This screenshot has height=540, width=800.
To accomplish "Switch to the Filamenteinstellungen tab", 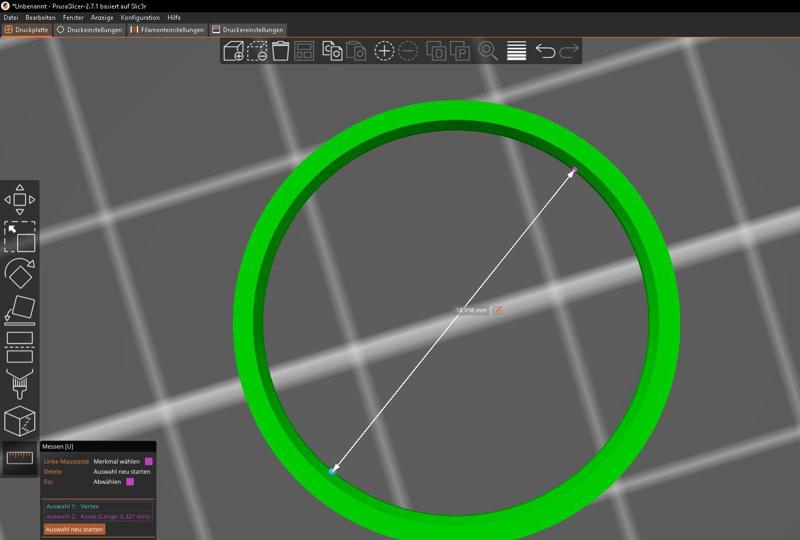I will click(167, 30).
